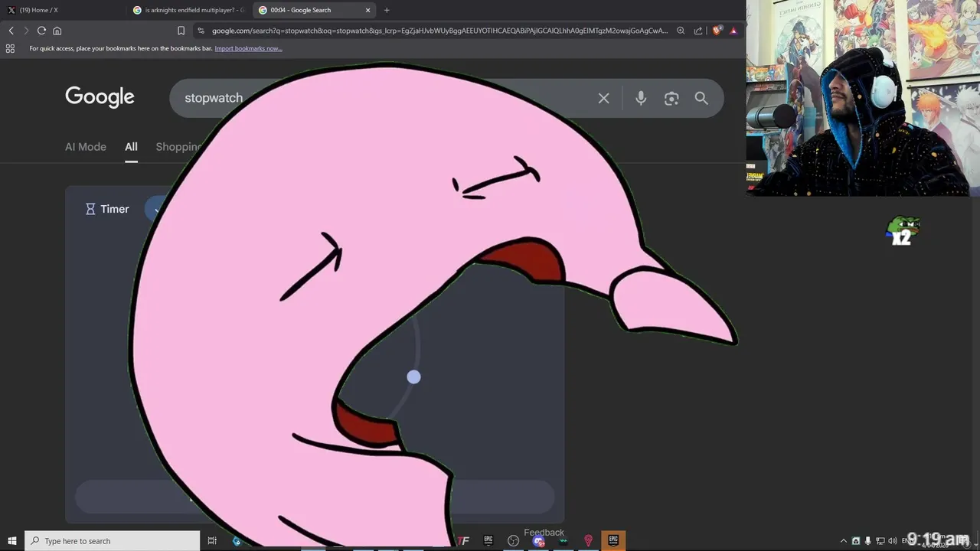Open the red TF app on taskbar

pyautogui.click(x=464, y=540)
